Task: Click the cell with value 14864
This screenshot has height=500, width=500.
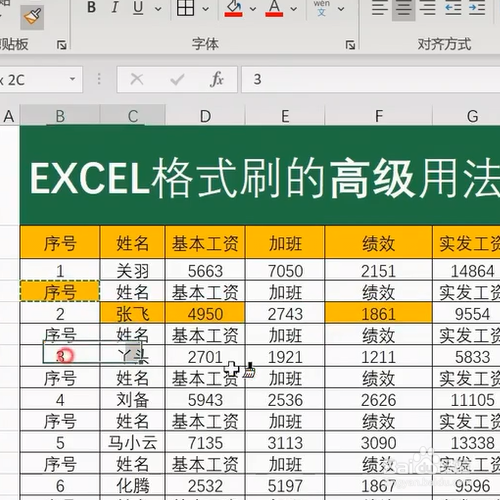Action: pos(467,270)
